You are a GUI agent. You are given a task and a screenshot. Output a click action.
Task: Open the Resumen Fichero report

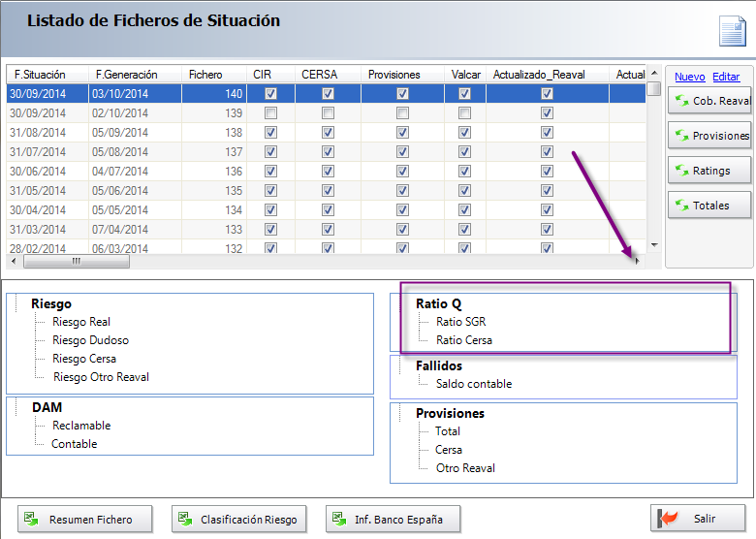pos(85,520)
